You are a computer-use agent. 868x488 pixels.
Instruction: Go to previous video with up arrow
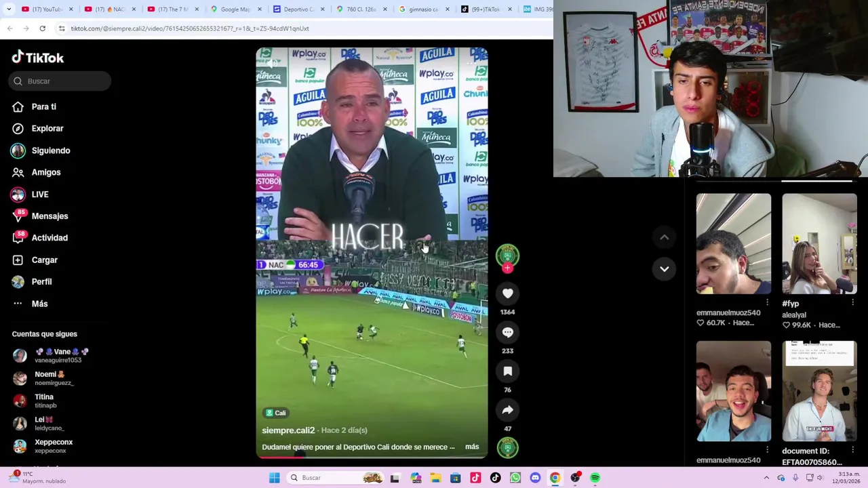point(664,237)
